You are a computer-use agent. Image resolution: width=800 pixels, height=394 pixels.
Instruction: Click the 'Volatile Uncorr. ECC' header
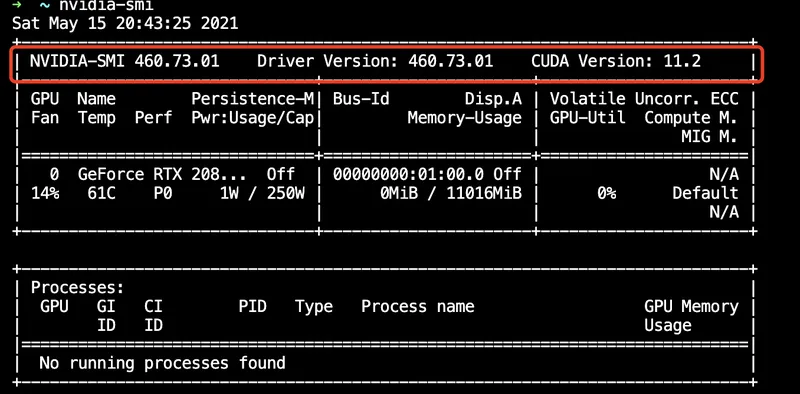tap(644, 99)
